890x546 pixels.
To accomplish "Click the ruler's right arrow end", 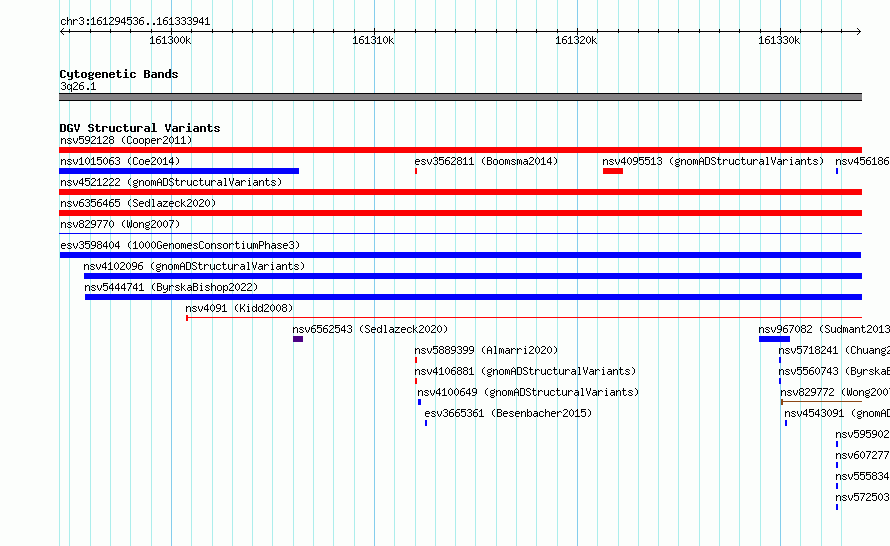I will [x=858, y=32].
